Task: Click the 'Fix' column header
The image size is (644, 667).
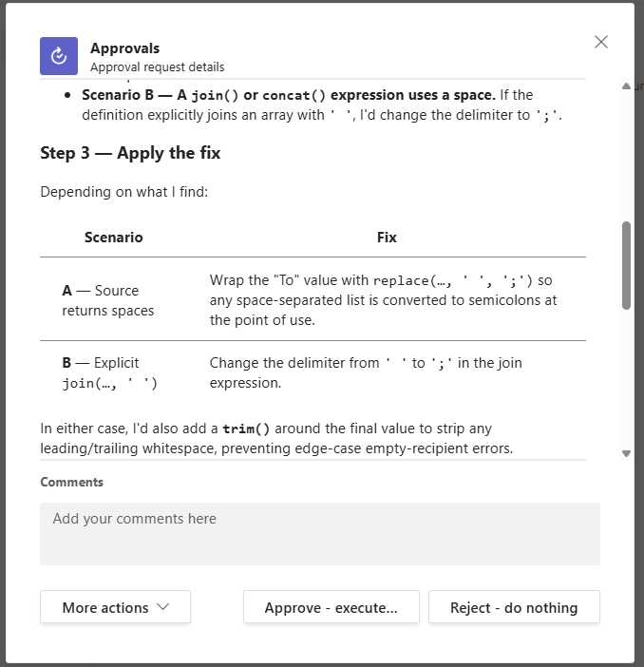Action: pyautogui.click(x=387, y=237)
